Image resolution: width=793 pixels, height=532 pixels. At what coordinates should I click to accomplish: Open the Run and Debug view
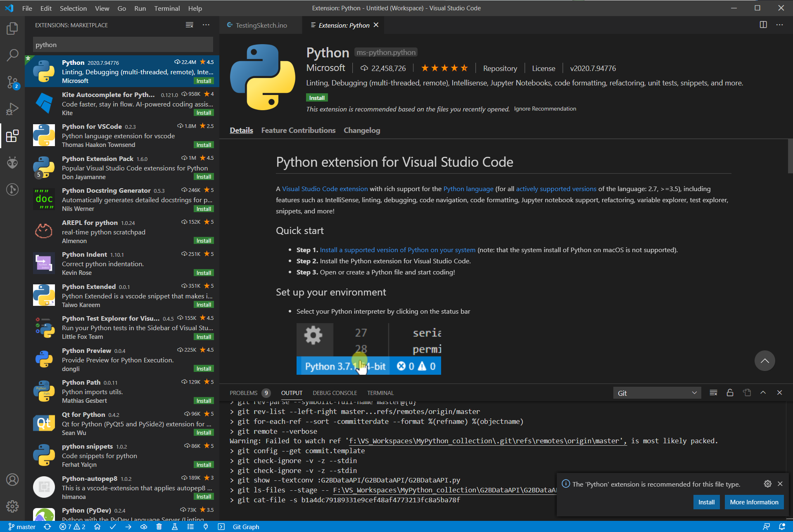[x=12, y=109]
